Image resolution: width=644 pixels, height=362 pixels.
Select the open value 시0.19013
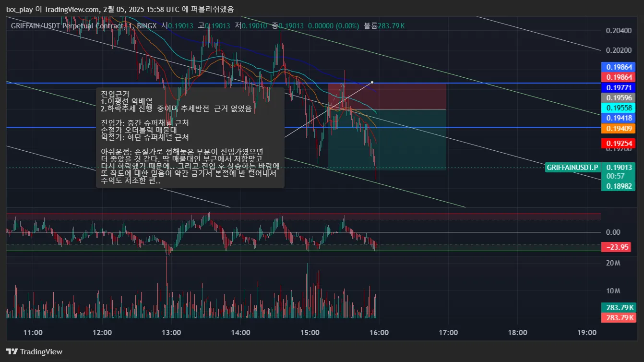(x=177, y=25)
